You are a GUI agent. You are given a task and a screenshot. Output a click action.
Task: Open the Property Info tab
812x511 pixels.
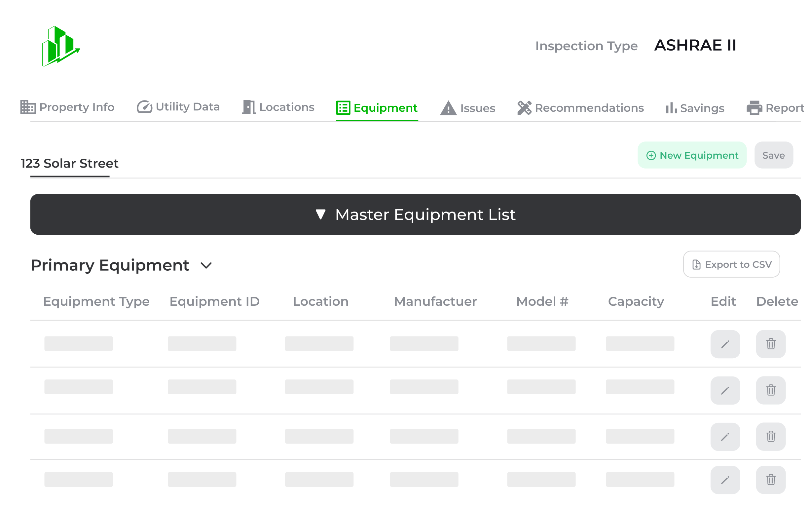(67, 107)
